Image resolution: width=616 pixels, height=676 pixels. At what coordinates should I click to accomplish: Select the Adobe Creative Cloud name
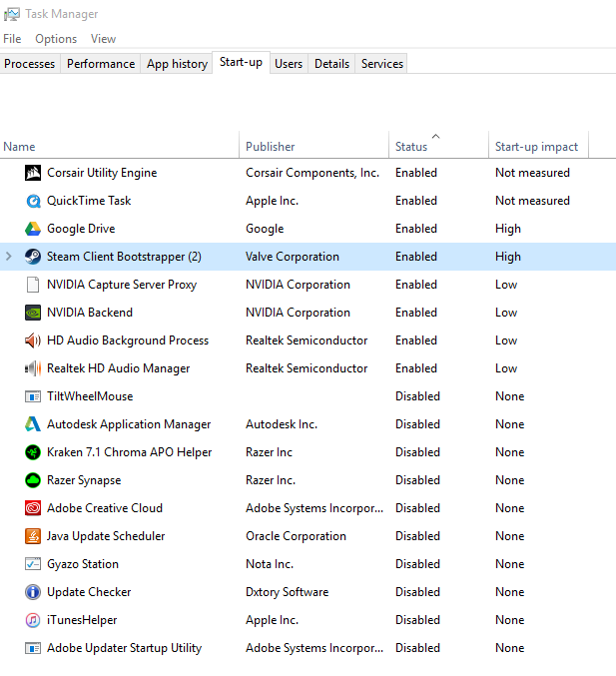pyautogui.click(x=105, y=508)
